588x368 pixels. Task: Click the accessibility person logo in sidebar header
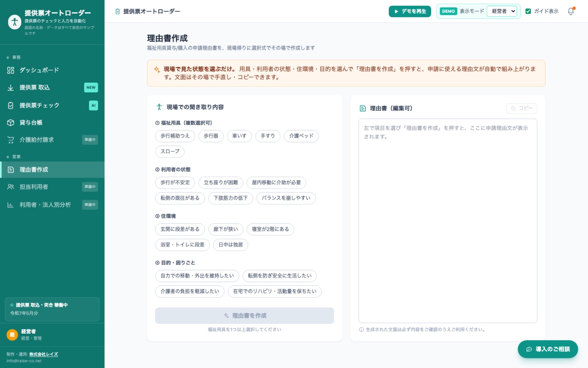point(15,22)
